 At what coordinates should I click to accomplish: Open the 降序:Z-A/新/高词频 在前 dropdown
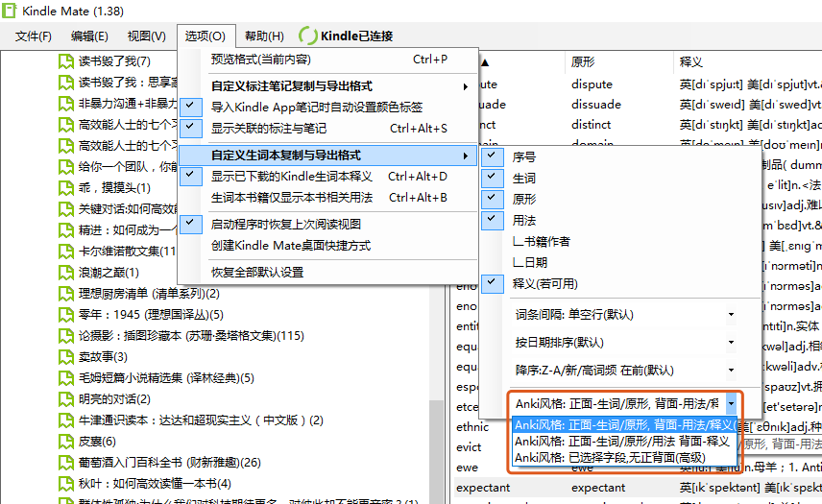click(623, 370)
